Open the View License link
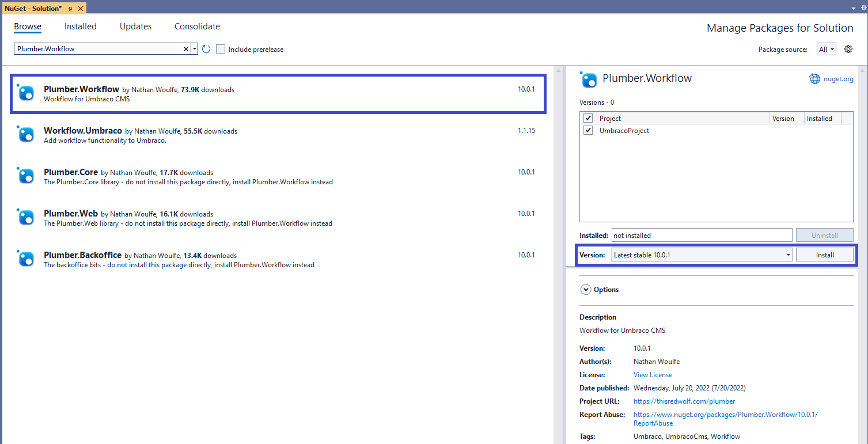Viewport: 868px width, 444px height. pyautogui.click(x=653, y=375)
